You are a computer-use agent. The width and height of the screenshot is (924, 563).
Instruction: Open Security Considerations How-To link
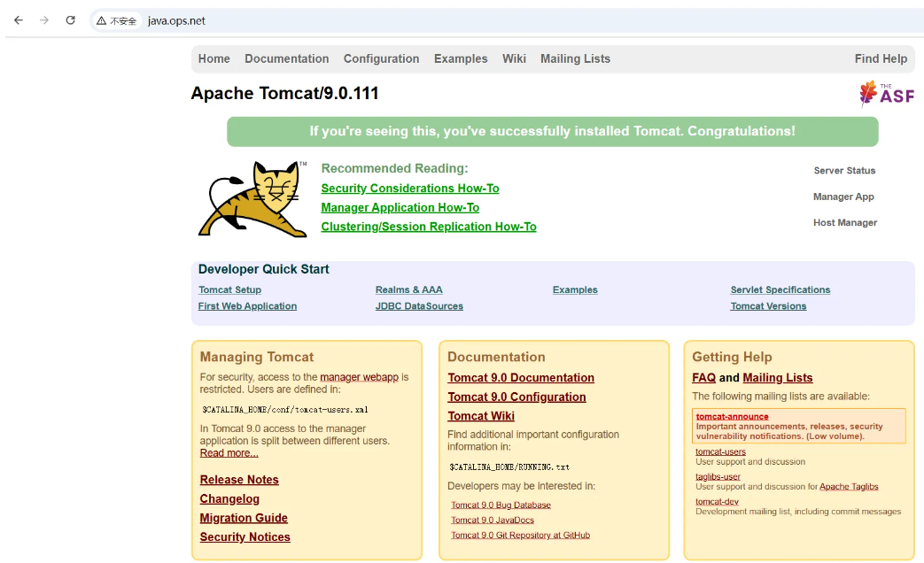click(409, 189)
